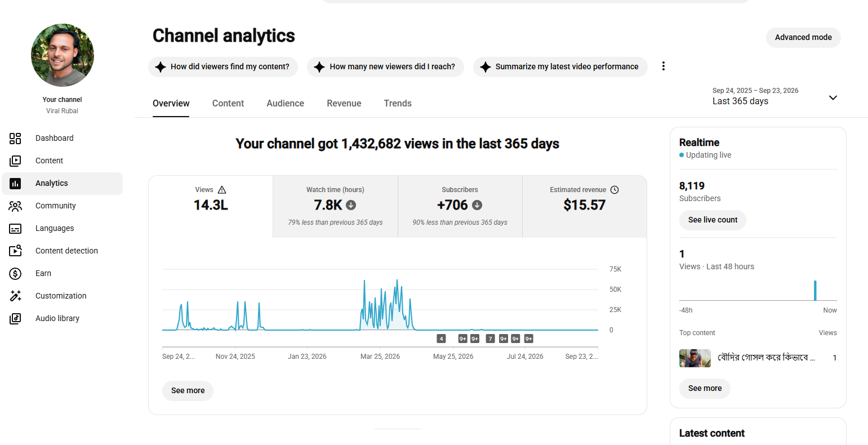Click the "Viral Rubal" channel name
The height and width of the screenshot is (445, 868).
(63, 111)
